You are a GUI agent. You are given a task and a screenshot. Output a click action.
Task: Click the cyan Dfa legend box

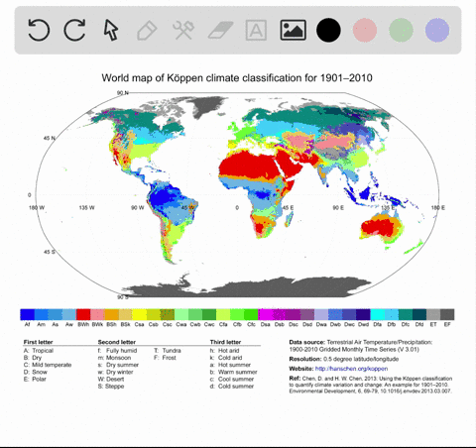coord(377,314)
